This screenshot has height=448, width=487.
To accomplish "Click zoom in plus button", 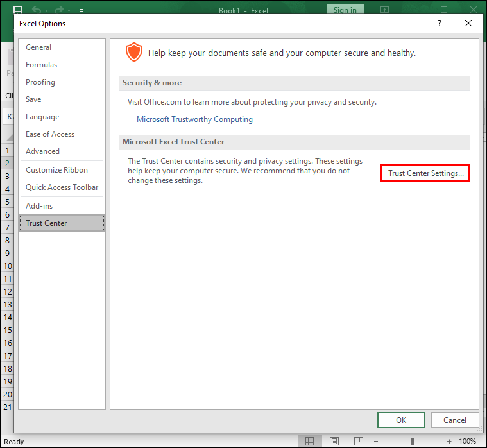I will click(449, 442).
